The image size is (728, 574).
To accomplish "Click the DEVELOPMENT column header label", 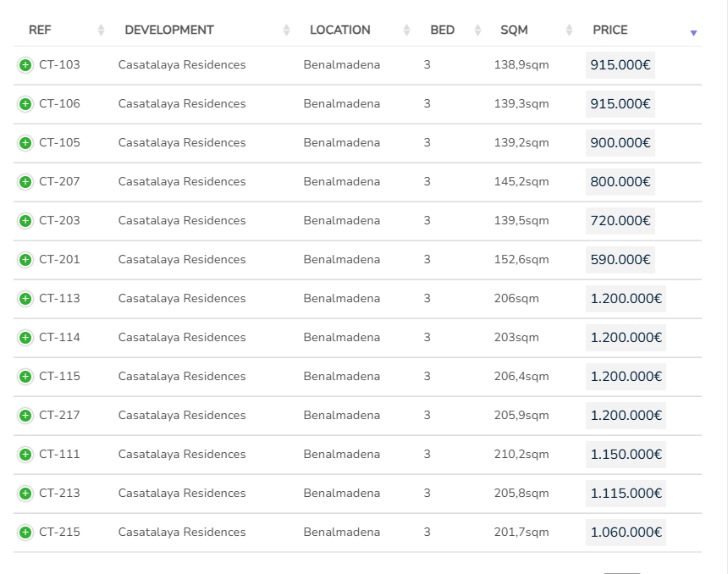I will 169,30.
